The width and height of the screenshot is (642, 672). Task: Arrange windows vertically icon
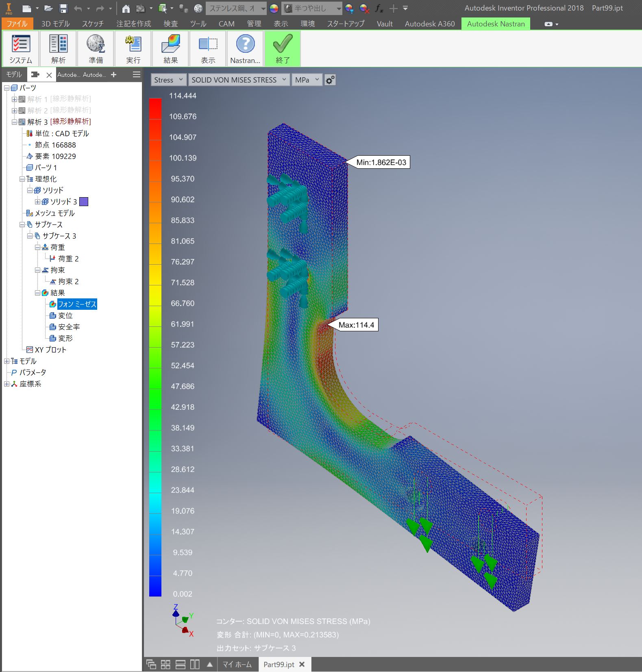tap(195, 664)
